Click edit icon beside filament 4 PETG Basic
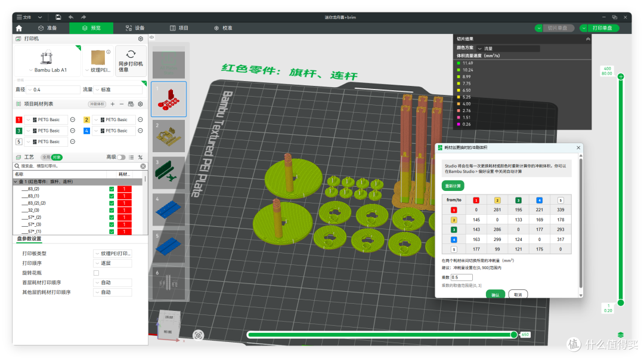Screen dimensions: 644x358 141,131
